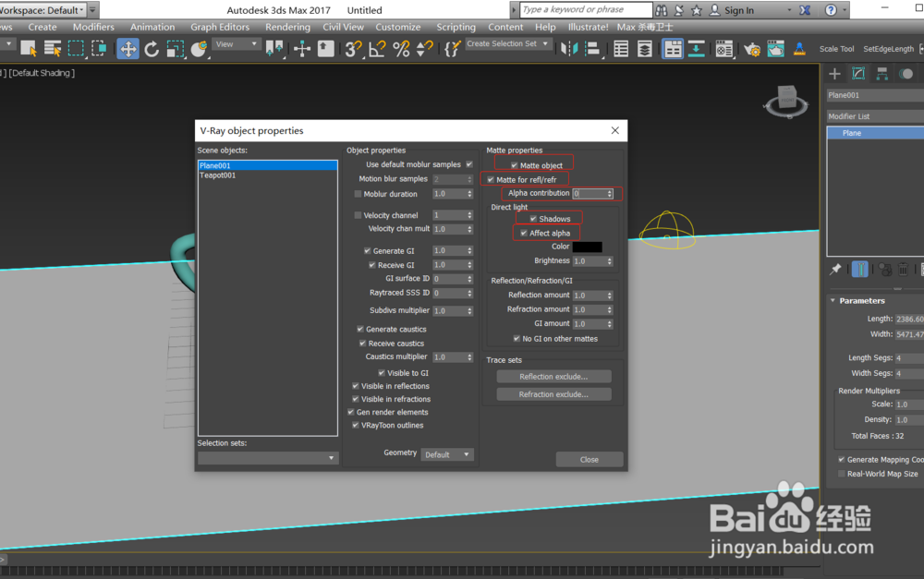The width and height of the screenshot is (924, 579).
Task: Toggle Angle Snap icon
Action: 377,48
